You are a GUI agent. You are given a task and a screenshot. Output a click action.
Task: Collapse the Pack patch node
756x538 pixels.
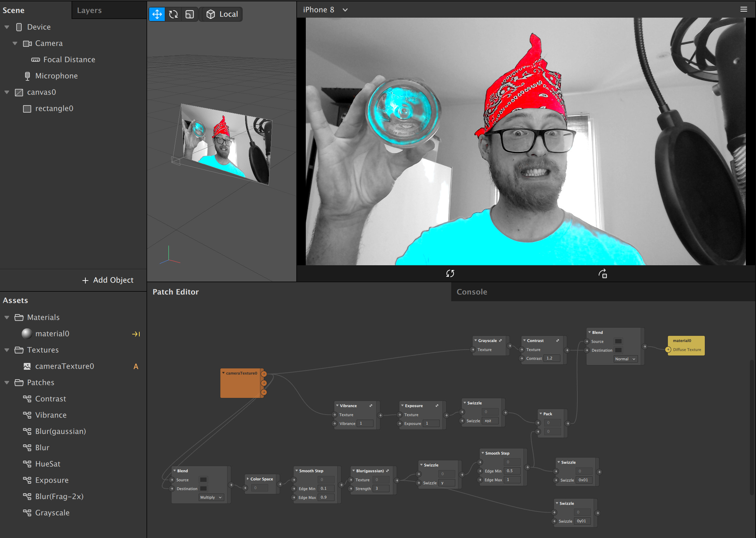[x=541, y=414]
